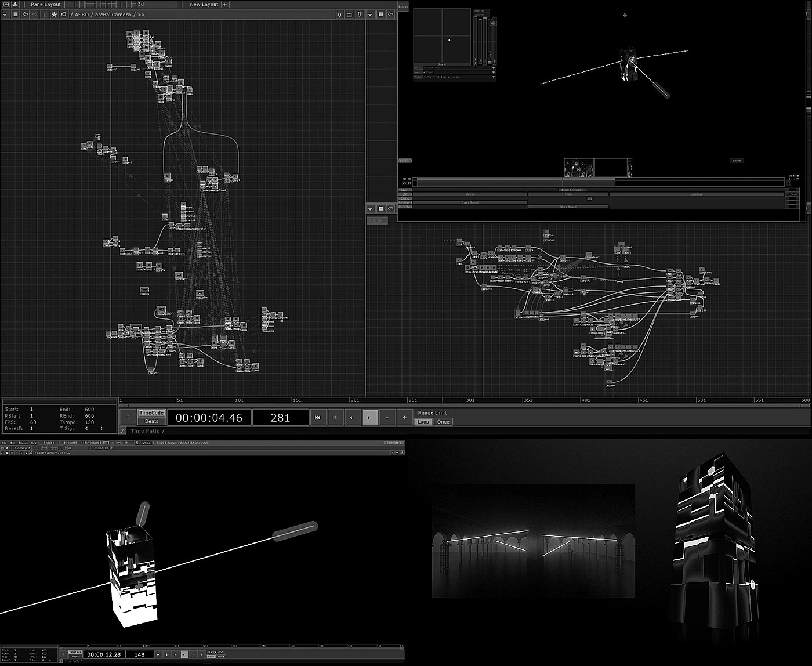Open the pane dropdown in the lower window
Image resolution: width=812 pixels, height=666 pixels.
(x=3, y=453)
